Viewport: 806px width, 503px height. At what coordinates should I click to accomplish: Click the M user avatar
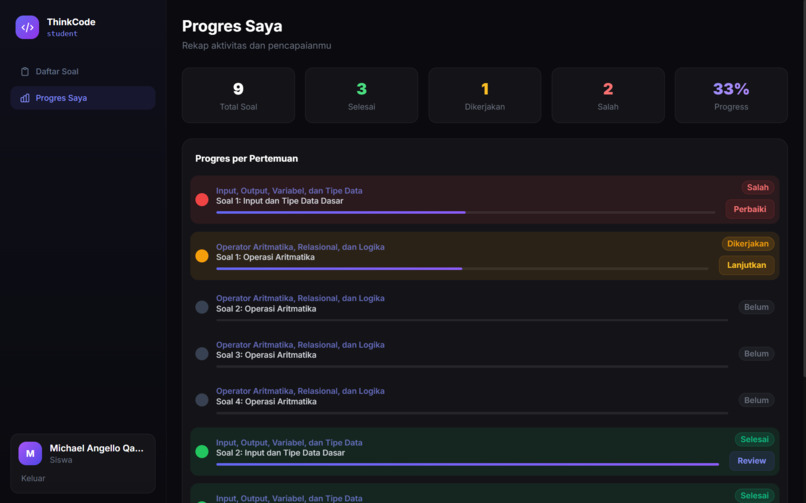(x=30, y=453)
